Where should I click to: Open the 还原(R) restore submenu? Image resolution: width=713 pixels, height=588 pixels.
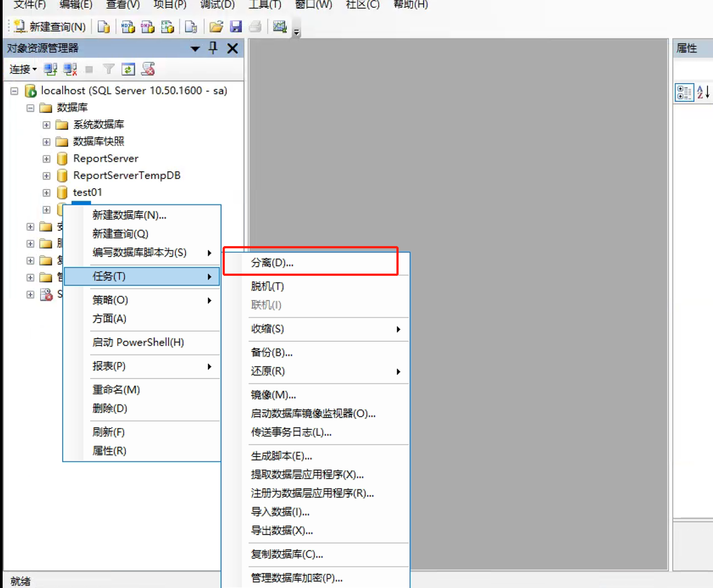tap(316, 371)
